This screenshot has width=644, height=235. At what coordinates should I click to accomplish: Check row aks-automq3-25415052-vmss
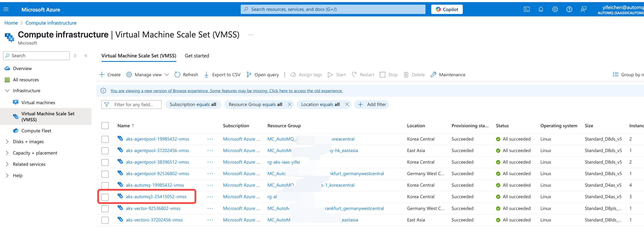(x=105, y=197)
